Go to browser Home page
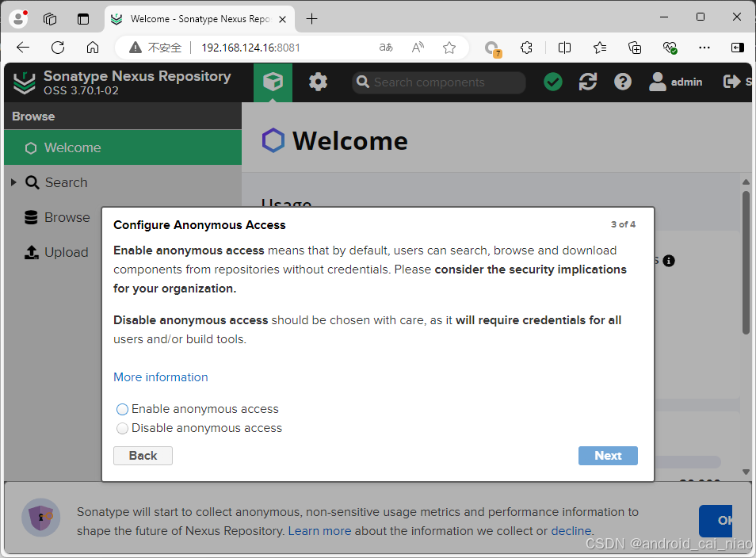This screenshot has width=756, height=558. 93,48
